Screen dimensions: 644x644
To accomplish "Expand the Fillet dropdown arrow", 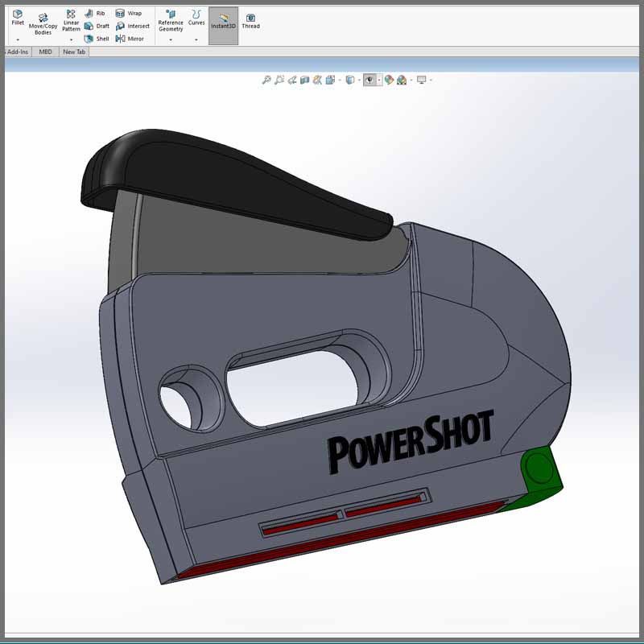I will [x=18, y=39].
